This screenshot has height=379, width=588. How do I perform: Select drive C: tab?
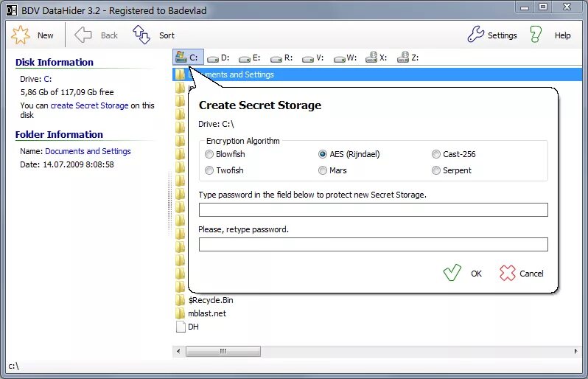188,57
